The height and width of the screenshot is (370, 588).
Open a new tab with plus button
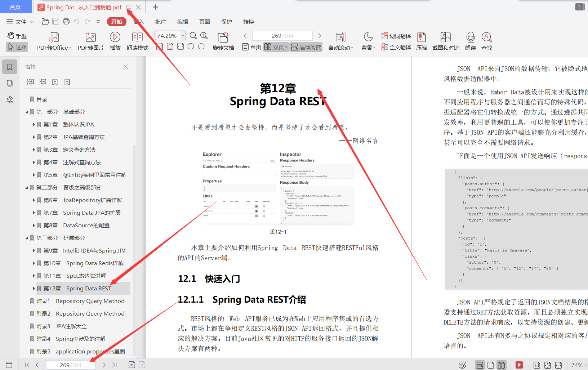click(x=155, y=7)
